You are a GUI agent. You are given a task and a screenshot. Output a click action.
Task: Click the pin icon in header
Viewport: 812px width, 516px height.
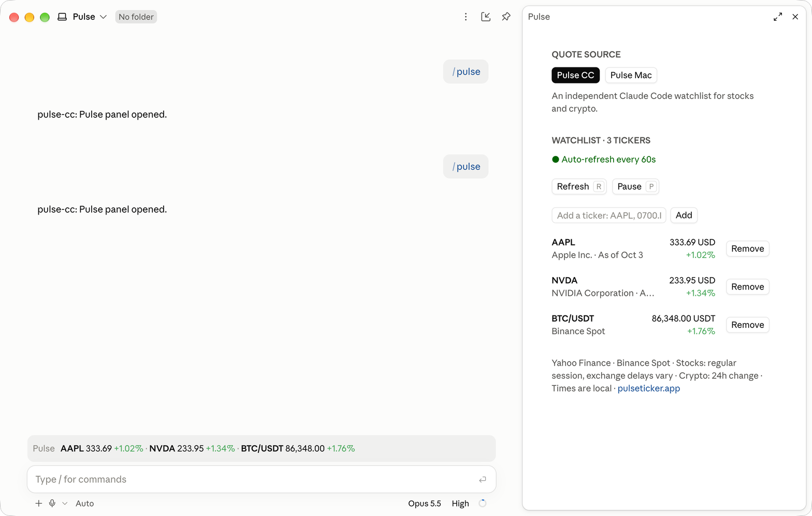506,17
